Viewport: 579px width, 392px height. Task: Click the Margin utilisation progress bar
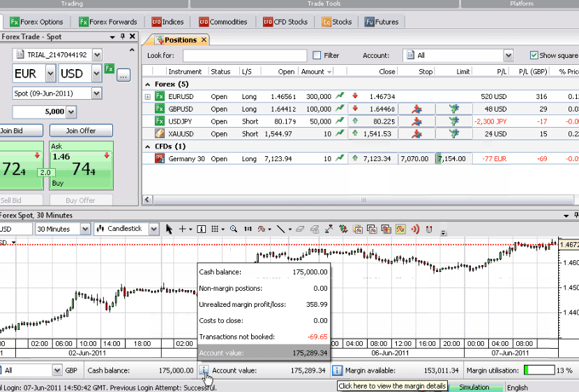(x=539, y=370)
